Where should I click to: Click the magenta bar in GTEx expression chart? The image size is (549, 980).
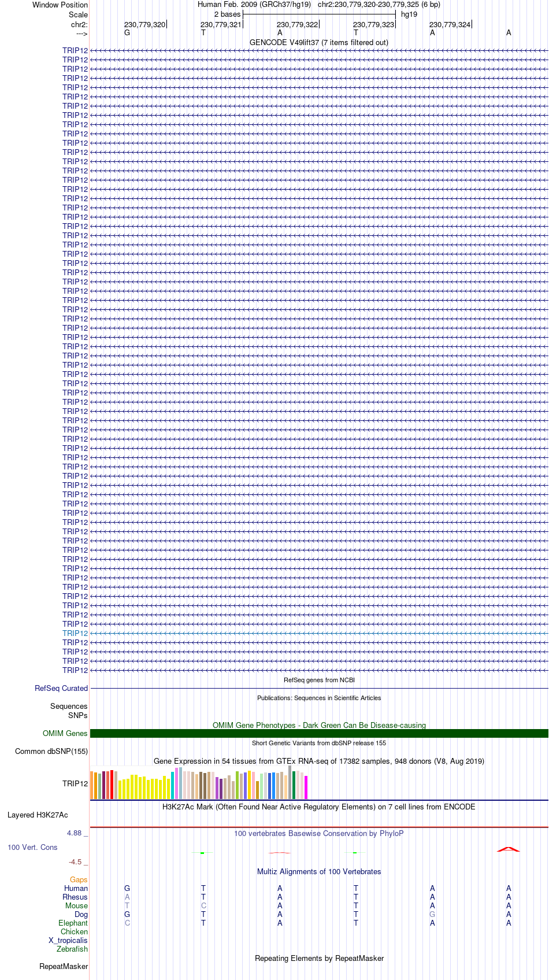(306, 787)
